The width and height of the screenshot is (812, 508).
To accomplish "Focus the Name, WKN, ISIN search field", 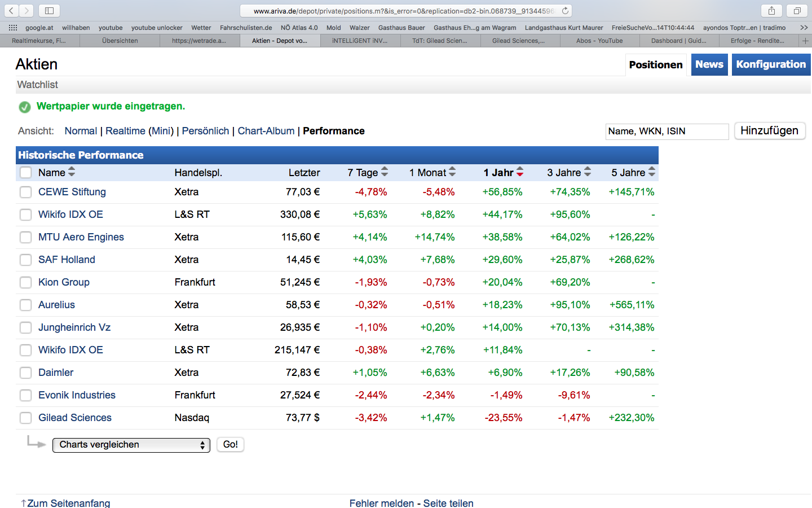I will coord(667,131).
